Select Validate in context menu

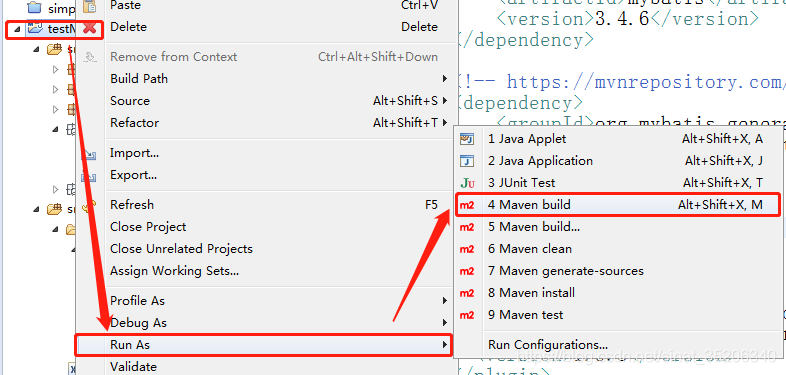133,367
